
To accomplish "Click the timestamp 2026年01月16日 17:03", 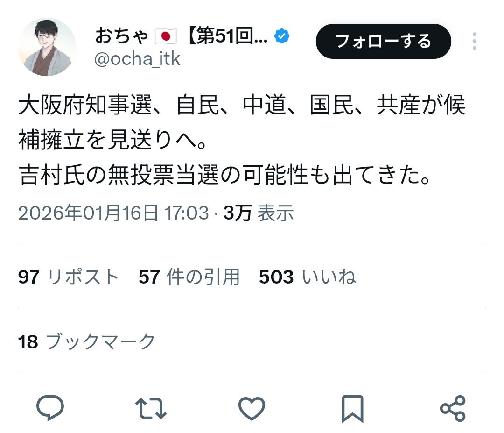I will point(113,213).
